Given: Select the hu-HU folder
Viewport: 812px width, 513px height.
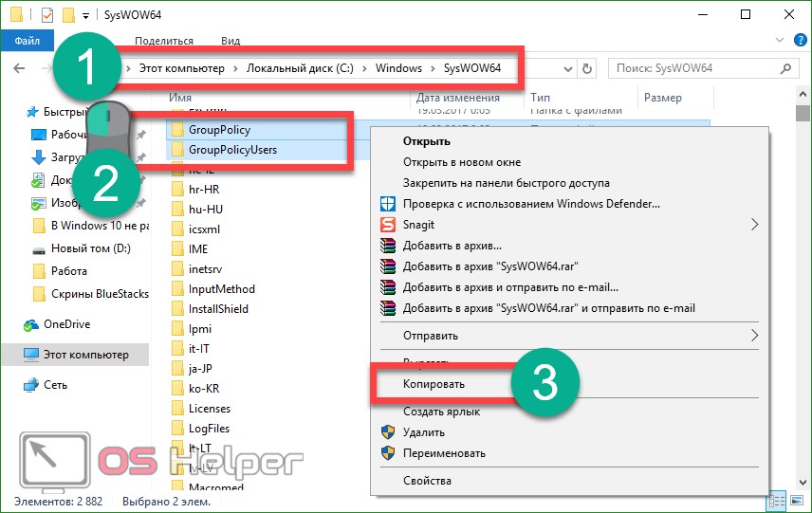Looking at the screenshot, I should (x=206, y=210).
